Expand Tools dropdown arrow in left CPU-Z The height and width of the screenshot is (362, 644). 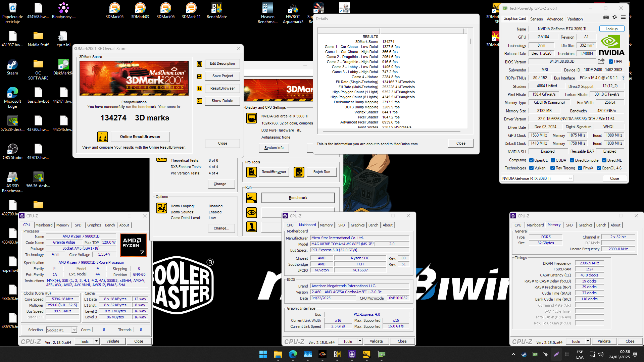(96, 341)
